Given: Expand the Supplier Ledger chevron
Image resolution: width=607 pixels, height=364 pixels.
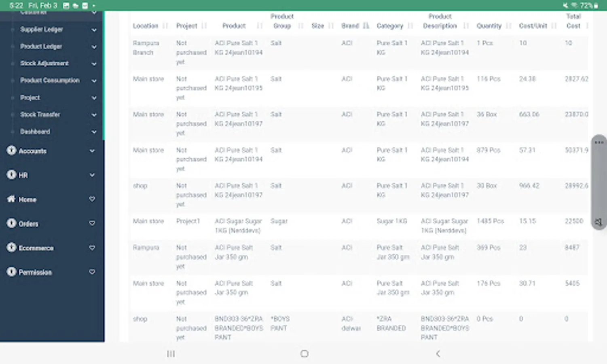Looking at the screenshot, I should 94,30.
